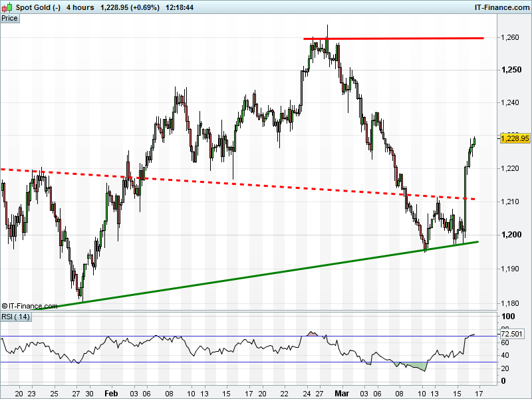Open the IT-Finance.com link in header
The width and height of the screenshot is (532, 399).
[x=501, y=7]
